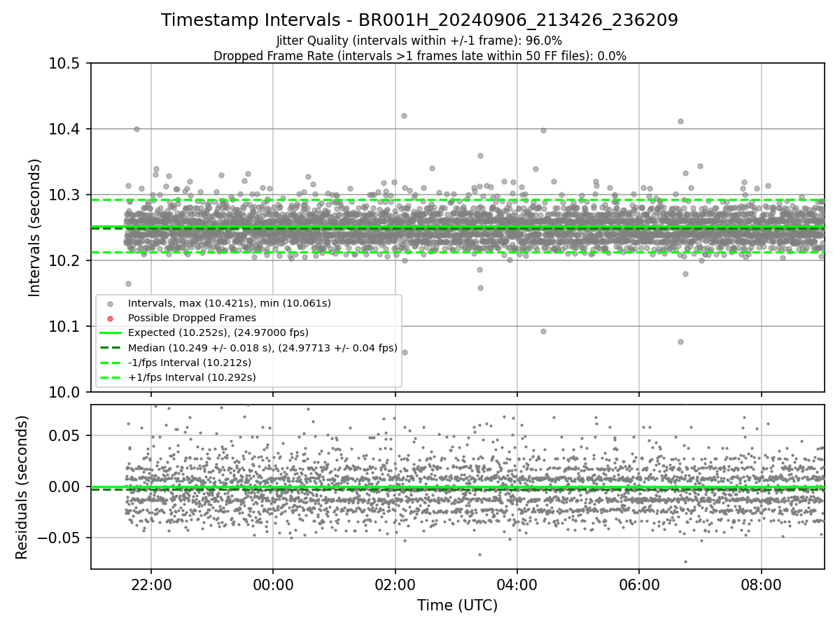
Task: Click the gray dot marker beside 'Intervals, max'
Action: 110,304
